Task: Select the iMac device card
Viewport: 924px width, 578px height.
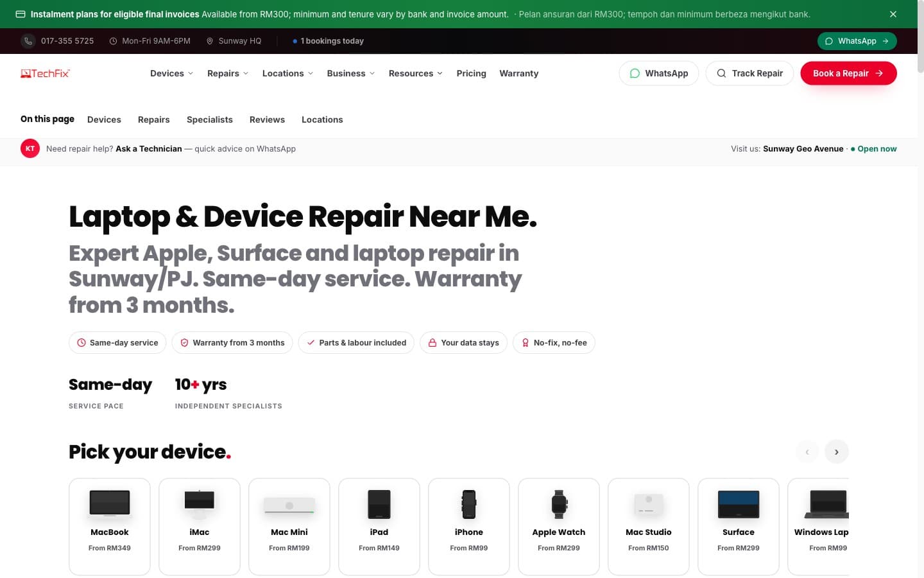Action: tap(200, 527)
